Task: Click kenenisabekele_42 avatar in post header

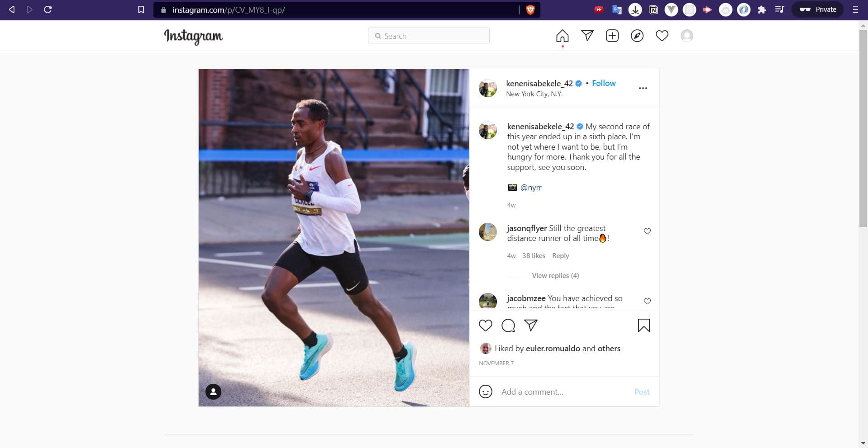Action: click(488, 88)
